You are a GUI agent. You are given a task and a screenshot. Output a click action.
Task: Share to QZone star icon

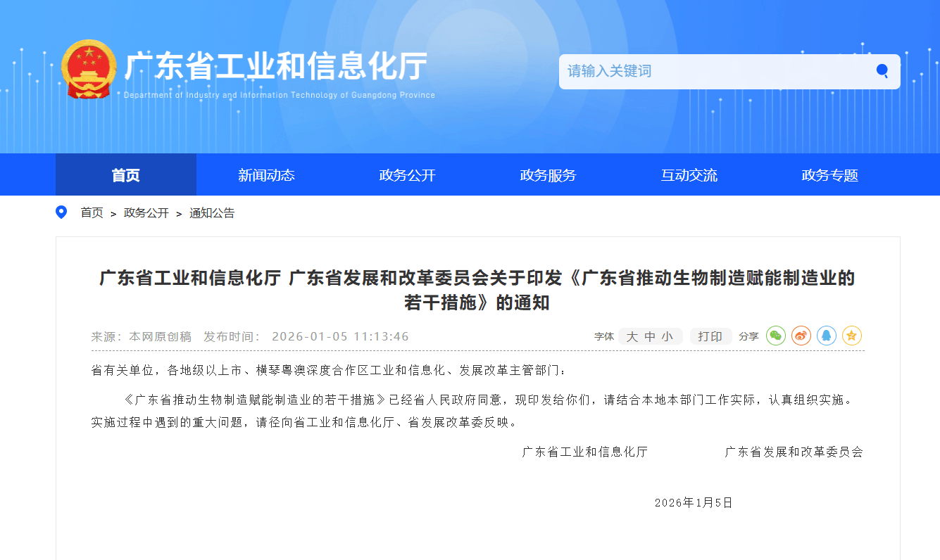tap(852, 336)
